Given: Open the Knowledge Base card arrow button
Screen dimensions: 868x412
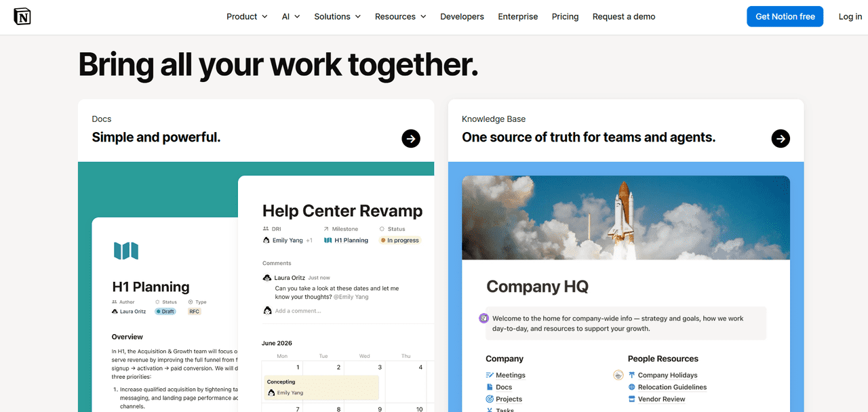Looking at the screenshot, I should click(781, 138).
